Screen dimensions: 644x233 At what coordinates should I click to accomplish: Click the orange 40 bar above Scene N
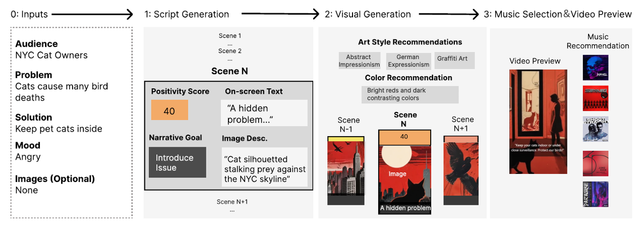404,137
